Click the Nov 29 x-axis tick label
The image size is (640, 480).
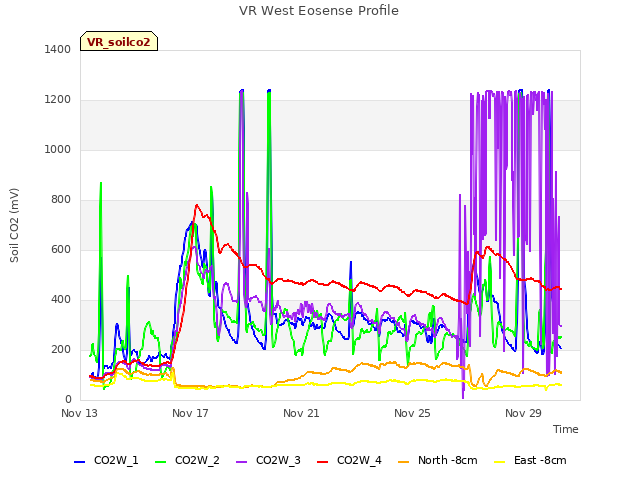(x=523, y=413)
